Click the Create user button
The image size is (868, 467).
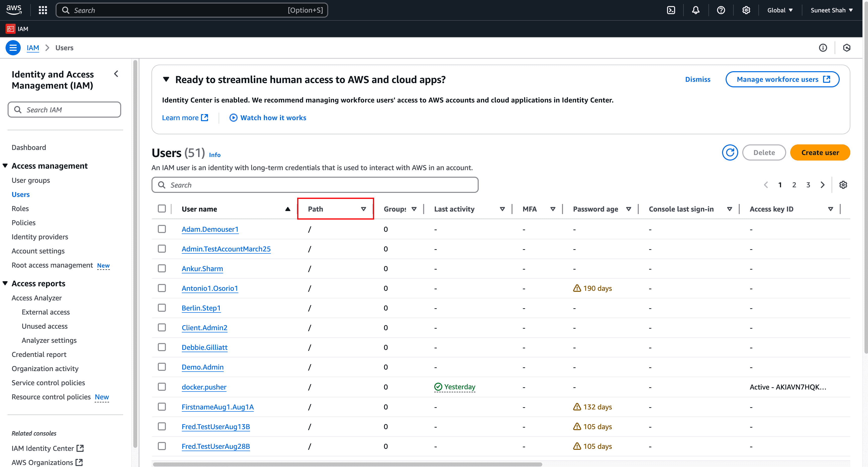(820, 153)
